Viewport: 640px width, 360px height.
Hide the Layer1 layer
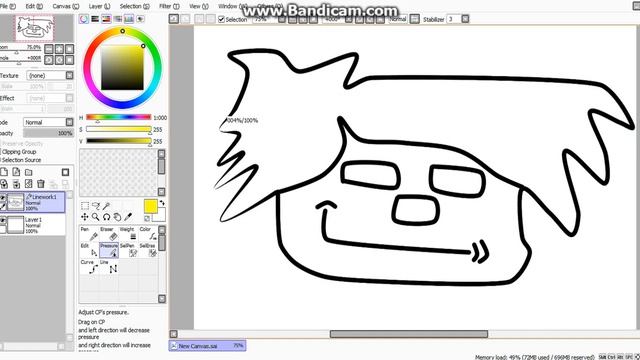pyautogui.click(x=2, y=220)
